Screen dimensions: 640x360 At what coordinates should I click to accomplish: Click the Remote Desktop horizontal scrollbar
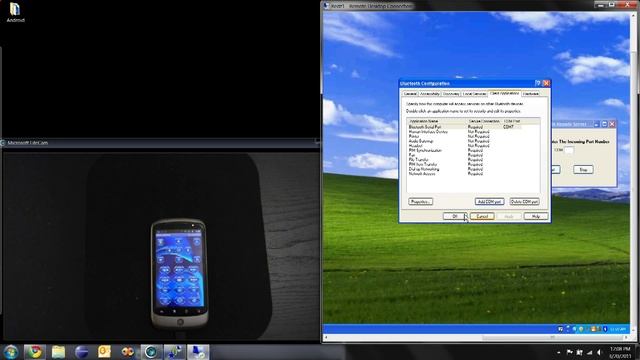pos(475,338)
